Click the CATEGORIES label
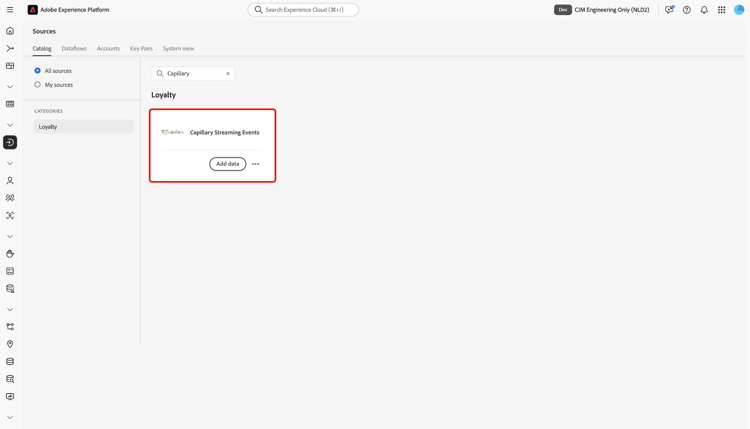 [48, 111]
